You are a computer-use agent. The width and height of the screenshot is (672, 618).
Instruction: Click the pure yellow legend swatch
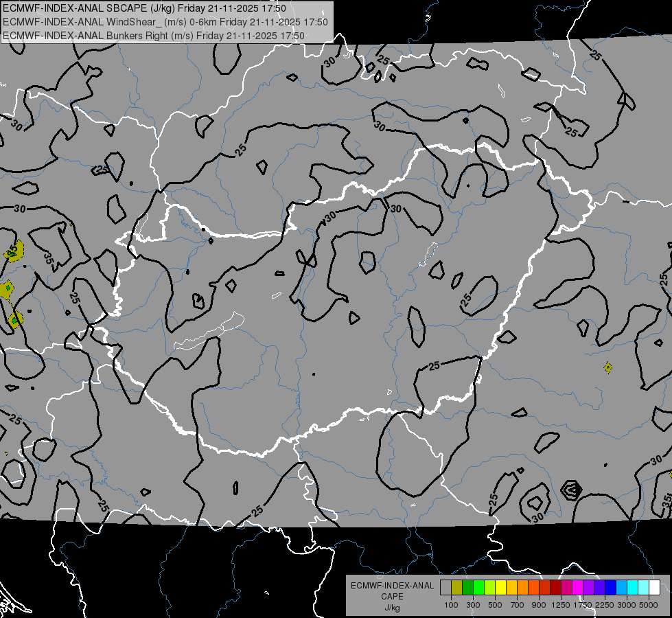point(500,587)
